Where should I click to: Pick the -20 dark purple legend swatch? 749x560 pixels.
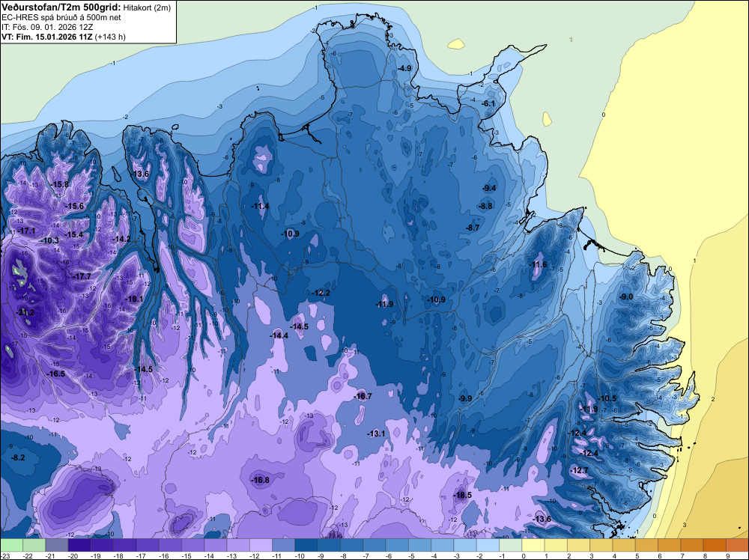(x=79, y=545)
